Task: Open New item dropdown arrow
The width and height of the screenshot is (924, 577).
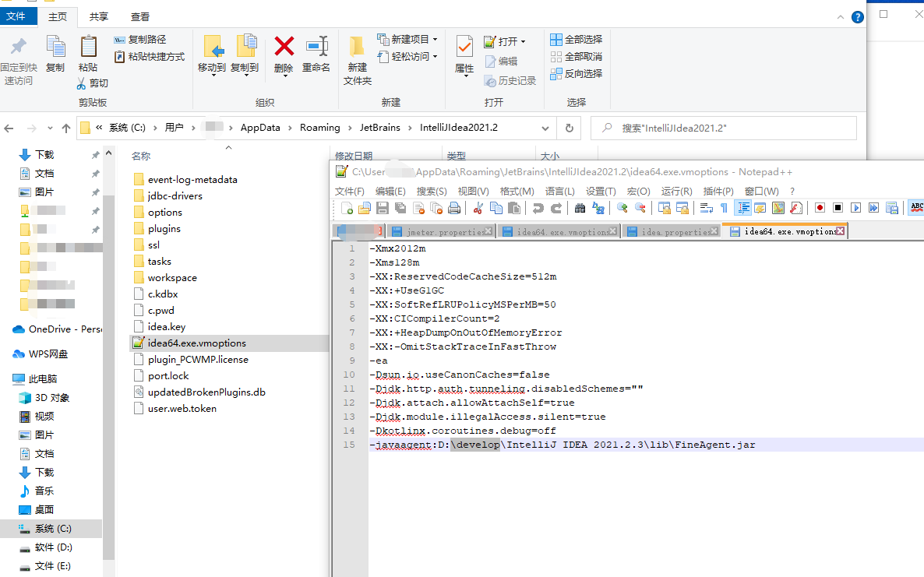Action: coord(435,40)
